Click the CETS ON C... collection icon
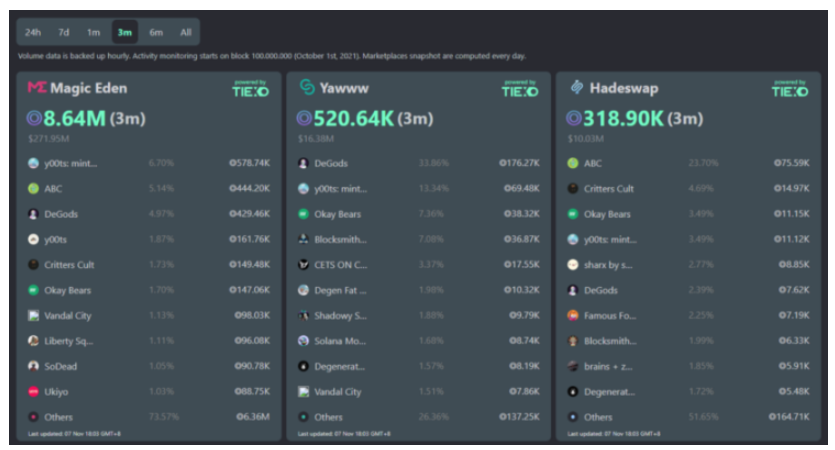This screenshot has width=835, height=450. tap(304, 265)
